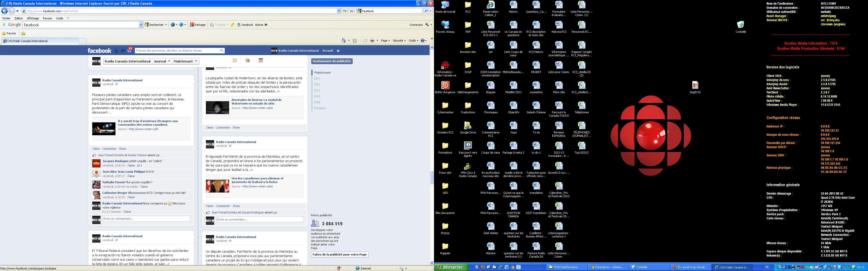Click the Facebook account settings gear
Image resolution: width=868 pixels, height=271 pixels.
tap(338, 51)
